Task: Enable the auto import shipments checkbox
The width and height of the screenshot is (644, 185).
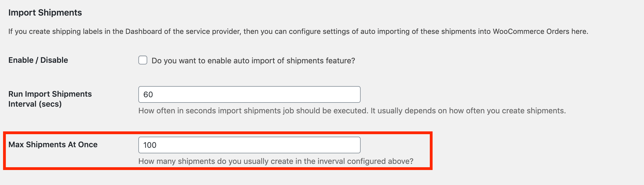Action: [143, 60]
